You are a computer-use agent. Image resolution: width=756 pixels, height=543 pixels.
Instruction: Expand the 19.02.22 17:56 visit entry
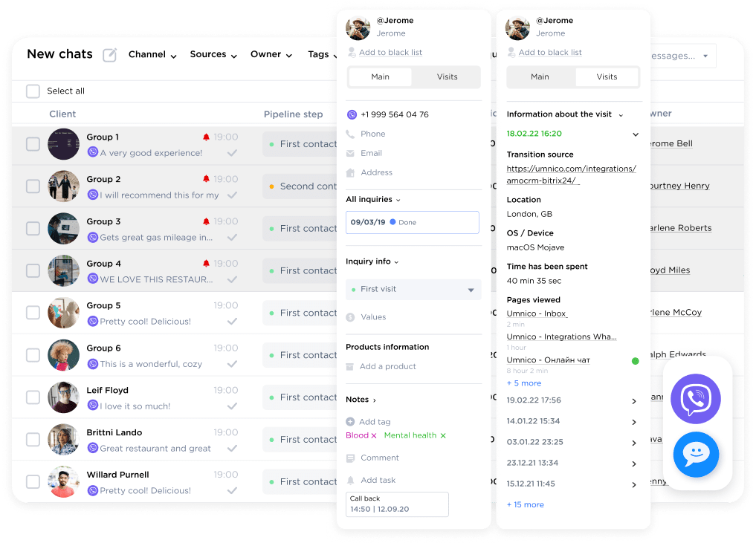[633, 401]
